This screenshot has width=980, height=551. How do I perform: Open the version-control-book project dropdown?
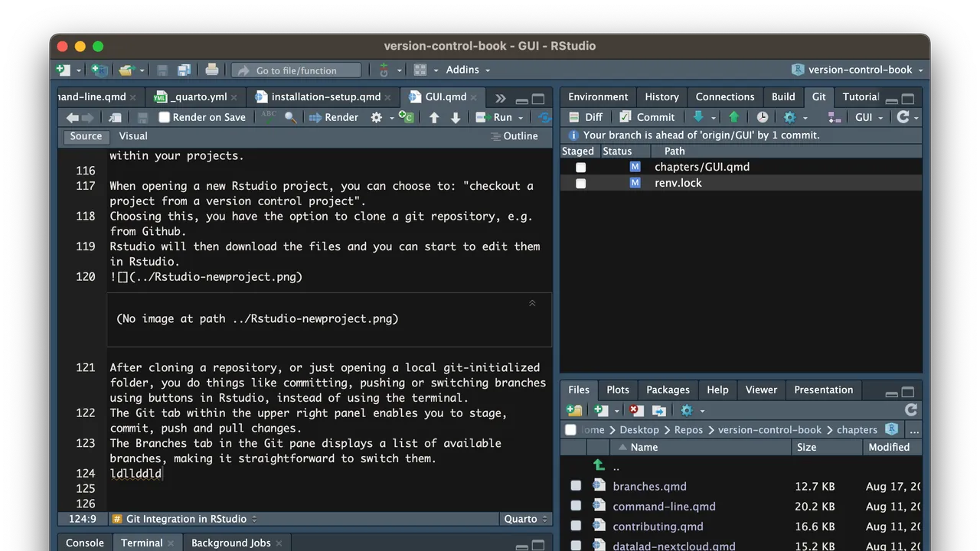point(857,70)
